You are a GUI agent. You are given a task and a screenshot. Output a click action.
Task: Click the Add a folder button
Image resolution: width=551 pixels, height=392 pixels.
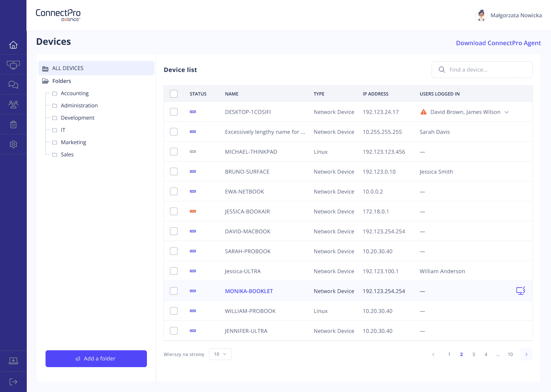(x=96, y=359)
